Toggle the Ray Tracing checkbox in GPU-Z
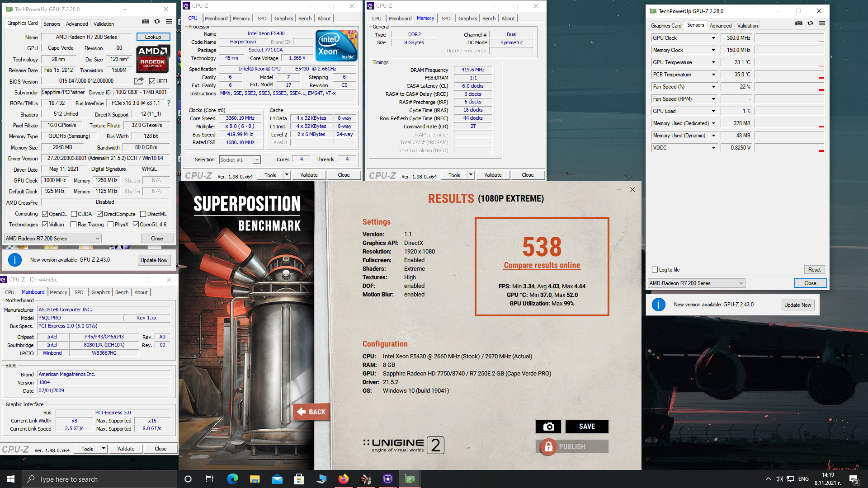Screen dimensions: 868x488 74,225
